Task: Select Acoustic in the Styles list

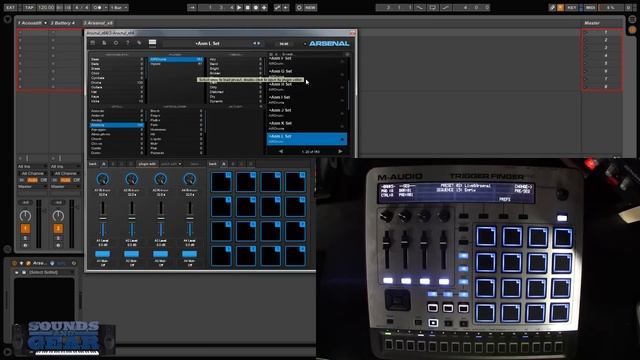Action: (x=117, y=111)
